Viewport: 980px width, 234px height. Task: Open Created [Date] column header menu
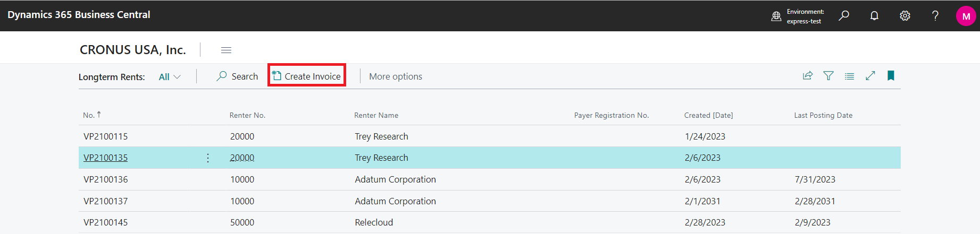tap(708, 115)
